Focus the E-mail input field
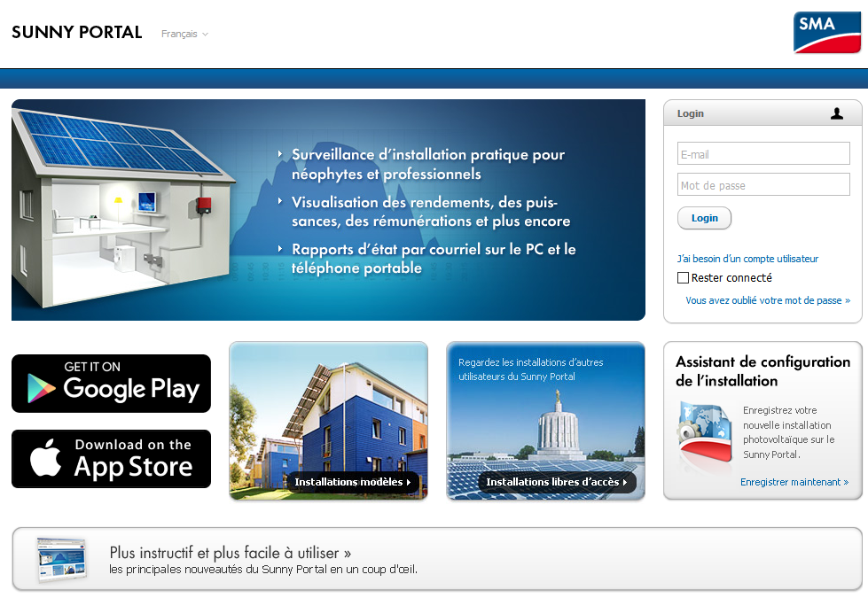 (x=763, y=153)
